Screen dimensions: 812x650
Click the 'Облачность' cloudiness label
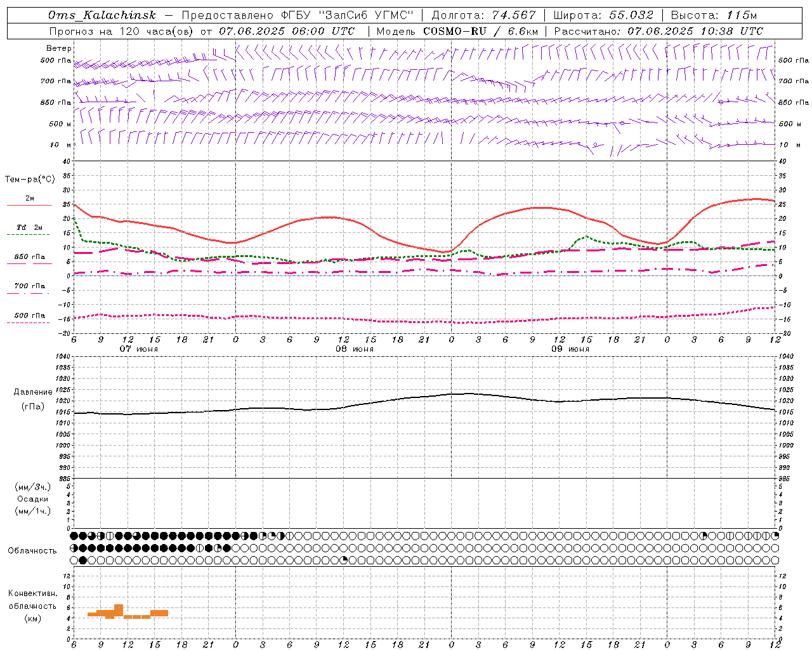pos(32,551)
